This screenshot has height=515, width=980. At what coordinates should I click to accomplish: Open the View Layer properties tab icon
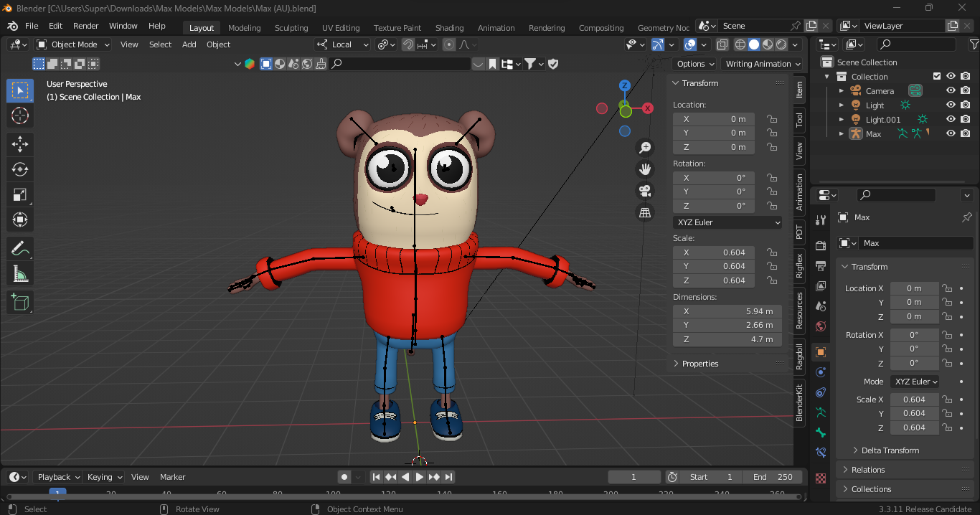[x=821, y=285]
